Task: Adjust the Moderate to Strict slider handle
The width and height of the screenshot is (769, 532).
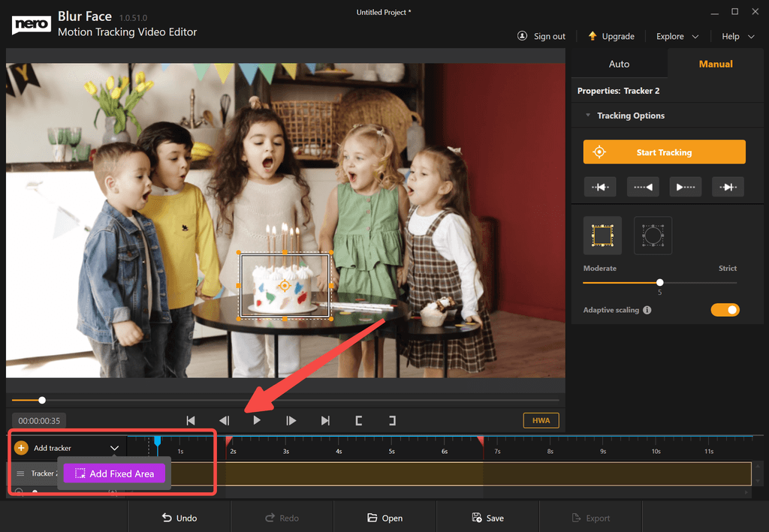Action: [x=659, y=283]
